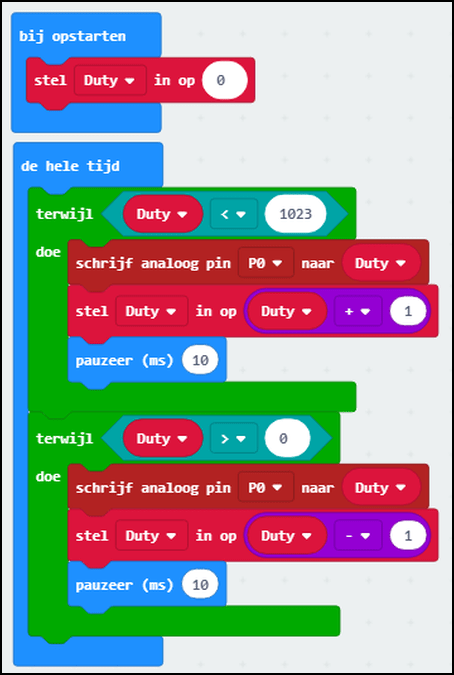Open the P0 pin dropdown in the '> 0' loop
The height and width of the screenshot is (675, 454).
[266, 487]
